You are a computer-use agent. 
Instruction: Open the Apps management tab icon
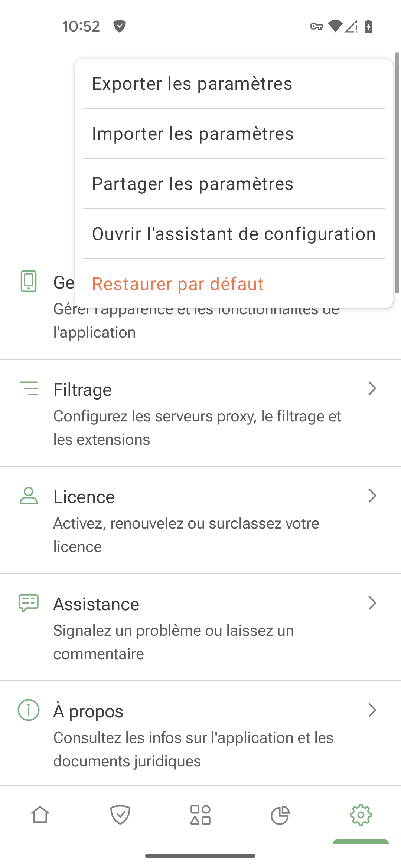pyautogui.click(x=200, y=815)
